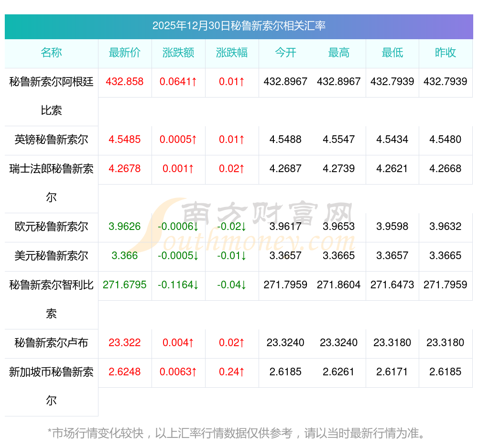Image resolution: width=478 pixels, height=448 pixels.
Task: Click the 昨收 column header
Action: pos(445,53)
